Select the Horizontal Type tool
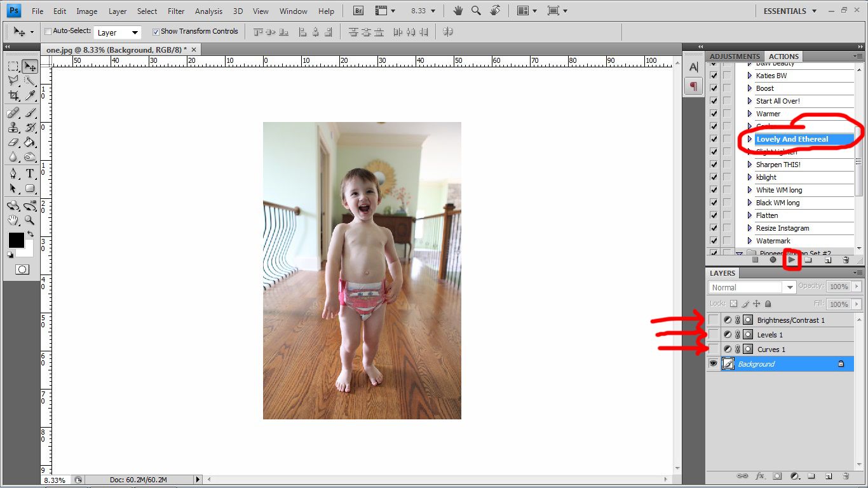Screen dimensions: 868x488 coord(29,173)
